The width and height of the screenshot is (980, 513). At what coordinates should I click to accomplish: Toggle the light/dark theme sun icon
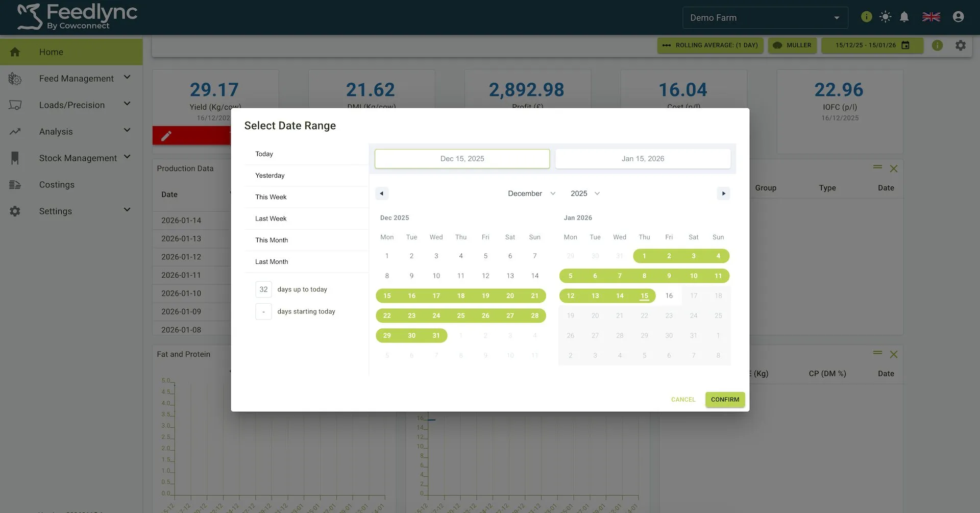[885, 17]
